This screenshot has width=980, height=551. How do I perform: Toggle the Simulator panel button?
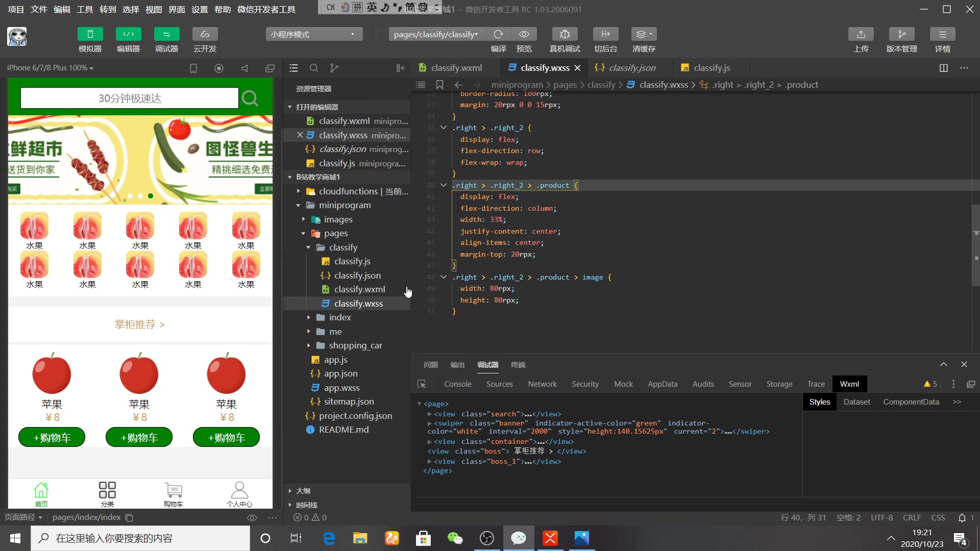tap(90, 34)
